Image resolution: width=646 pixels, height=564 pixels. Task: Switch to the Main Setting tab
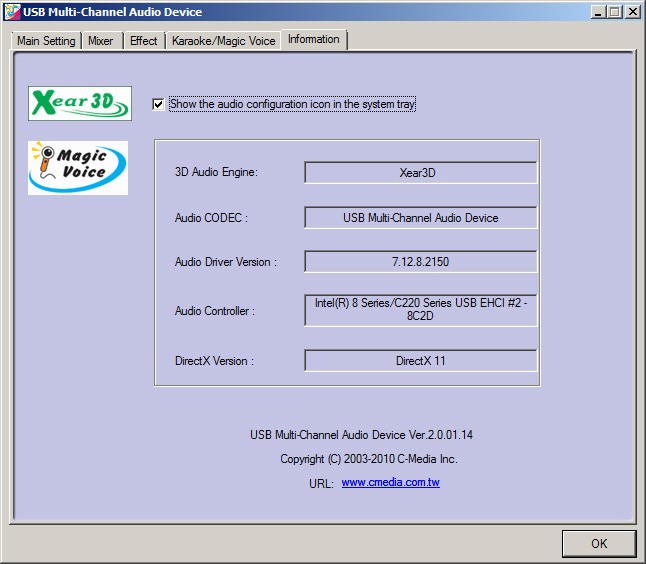[x=46, y=41]
